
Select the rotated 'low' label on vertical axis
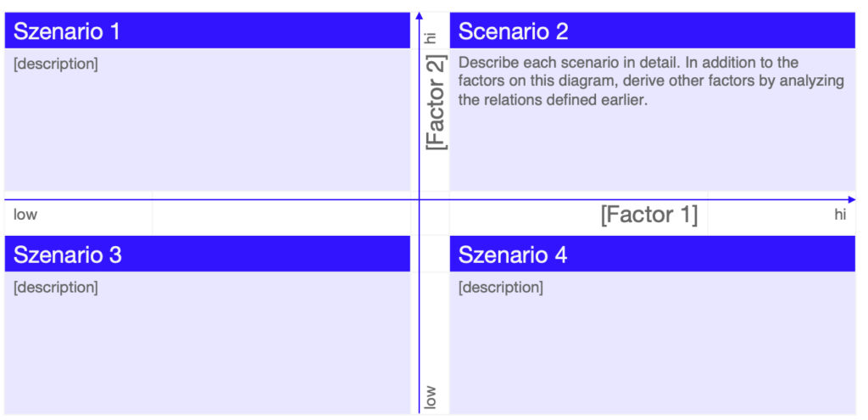click(430, 398)
